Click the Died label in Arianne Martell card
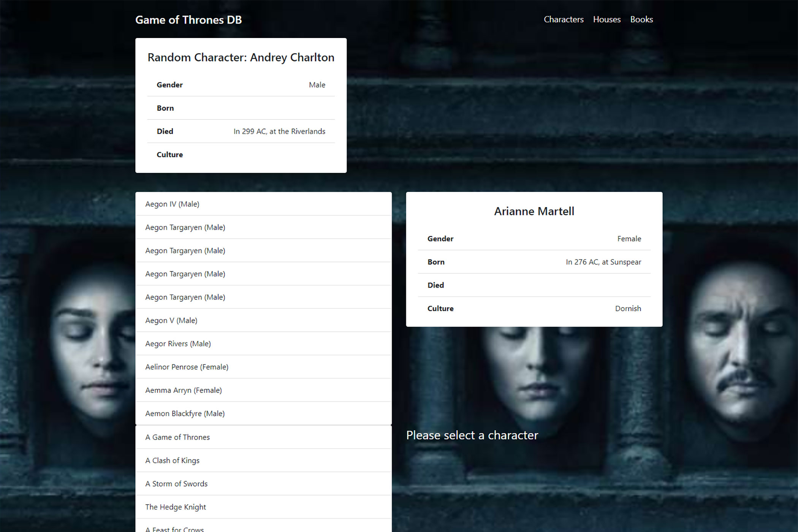 [435, 285]
